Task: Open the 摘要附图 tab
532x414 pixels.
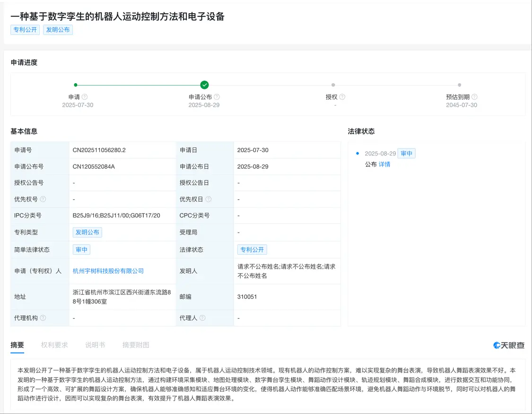Action: click(x=135, y=345)
